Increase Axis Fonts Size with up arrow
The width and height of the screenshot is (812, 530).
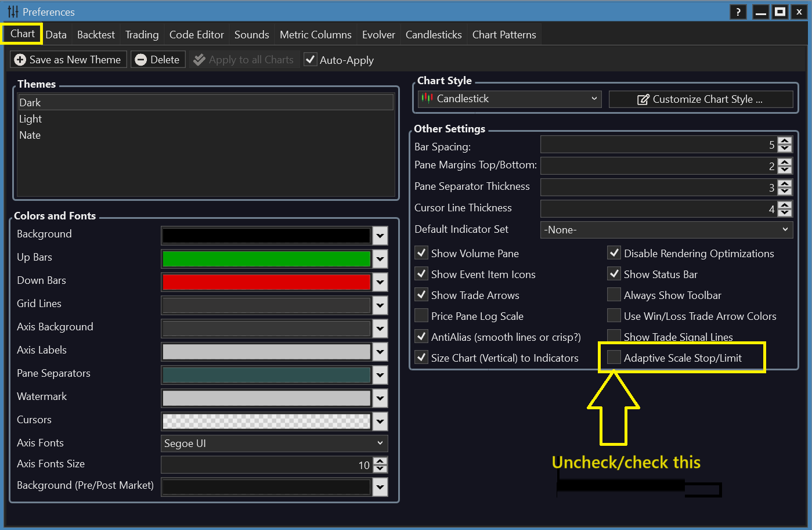pos(380,461)
